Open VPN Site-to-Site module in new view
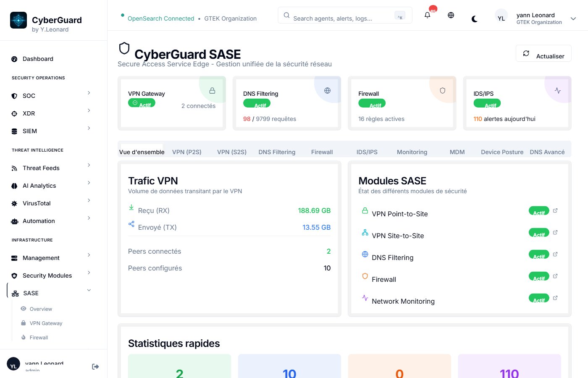Screen dimensions: 588x378 pos(555,232)
